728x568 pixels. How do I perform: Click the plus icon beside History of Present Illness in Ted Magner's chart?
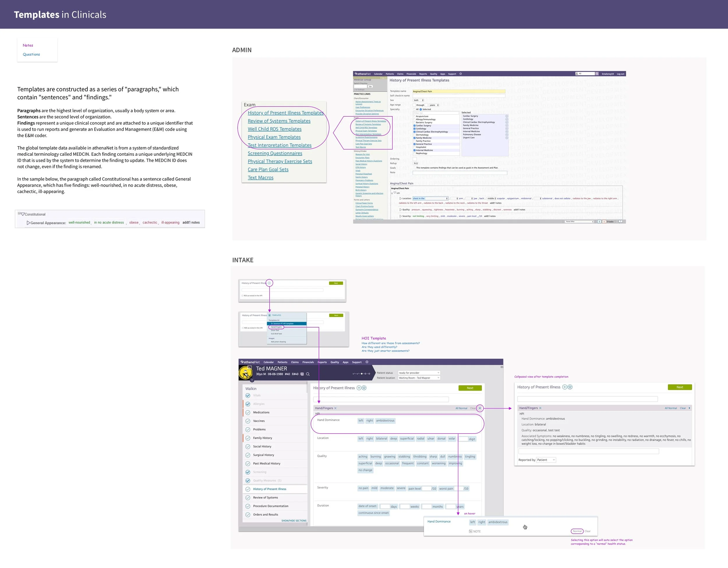(359, 388)
